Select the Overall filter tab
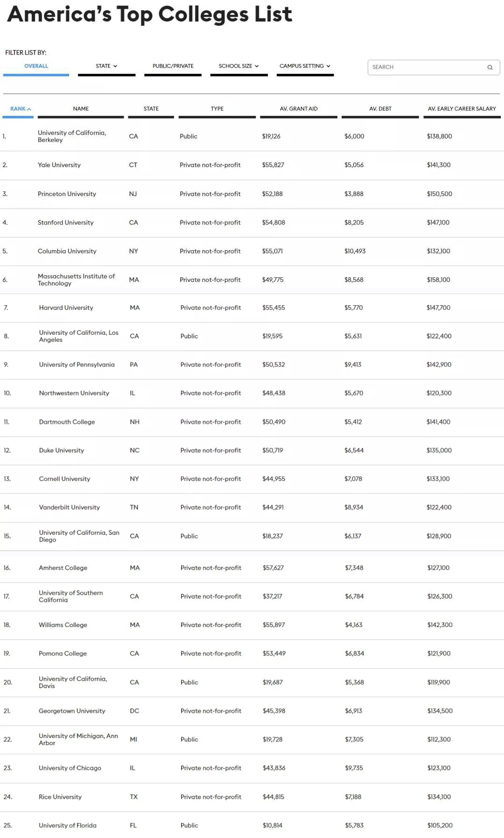Image resolution: width=504 pixels, height=838 pixels. (36, 66)
